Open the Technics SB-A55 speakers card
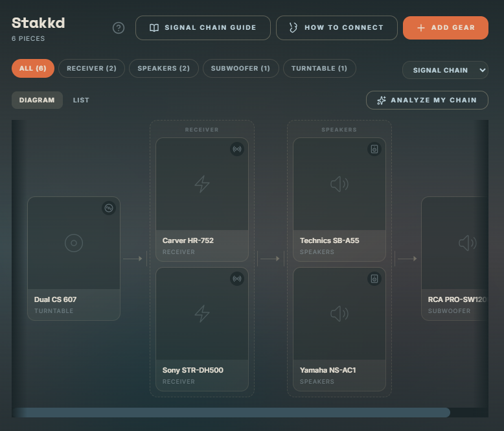Image resolution: width=504 pixels, height=431 pixels. (x=339, y=200)
